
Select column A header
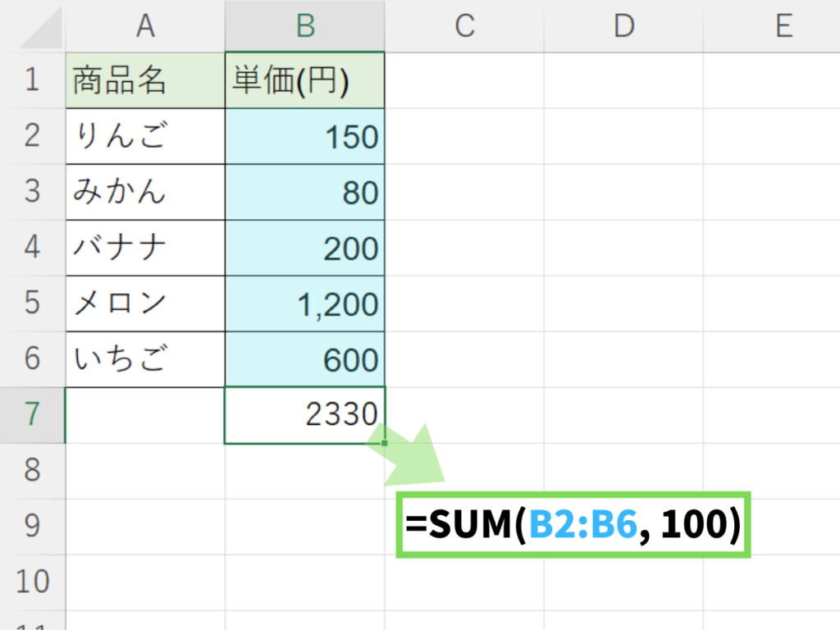(145, 26)
